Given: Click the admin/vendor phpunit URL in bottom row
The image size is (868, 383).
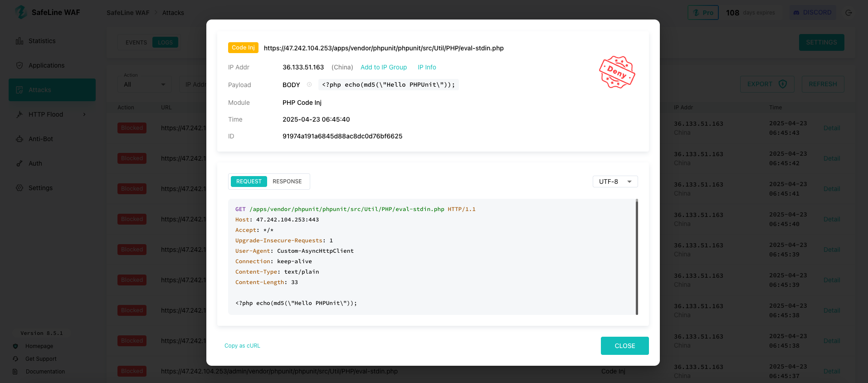Looking at the screenshot, I should 279,371.
